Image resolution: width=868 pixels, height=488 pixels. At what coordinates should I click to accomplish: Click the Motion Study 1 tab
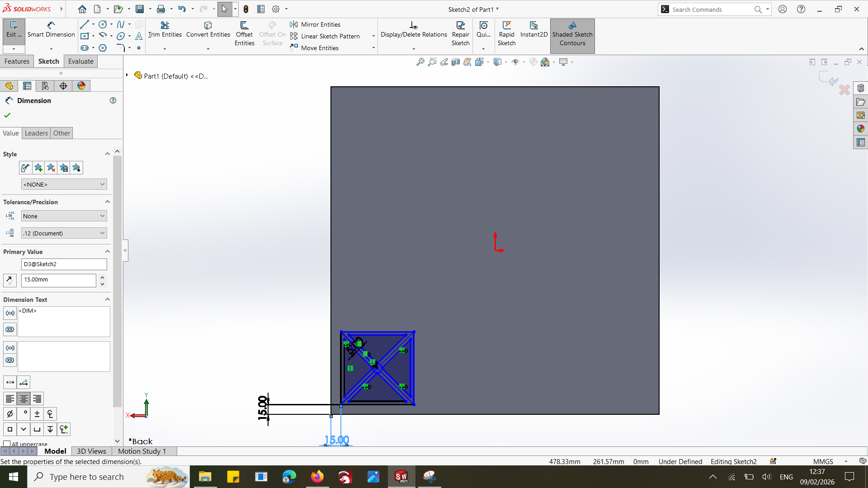point(142,451)
